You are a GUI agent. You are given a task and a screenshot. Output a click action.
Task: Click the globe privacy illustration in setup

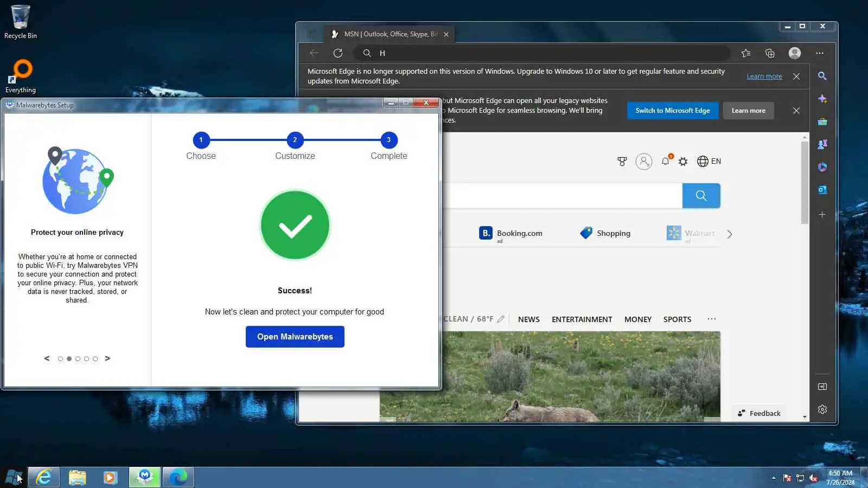pos(78,180)
